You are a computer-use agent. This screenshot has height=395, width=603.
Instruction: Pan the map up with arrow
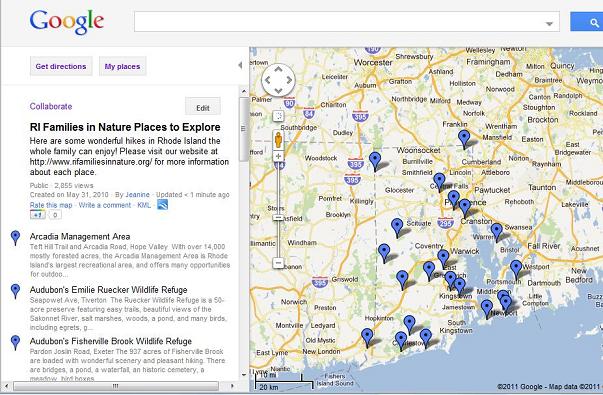(x=278, y=69)
